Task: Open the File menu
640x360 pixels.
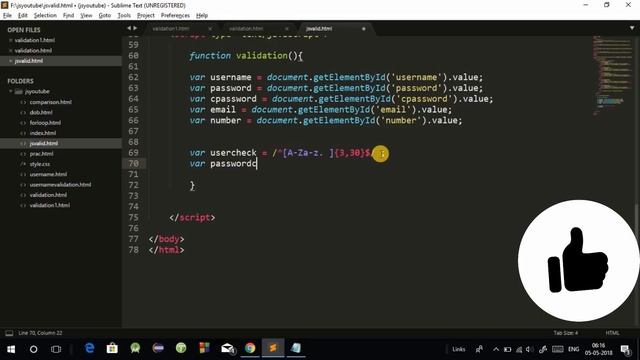Action: point(7,16)
